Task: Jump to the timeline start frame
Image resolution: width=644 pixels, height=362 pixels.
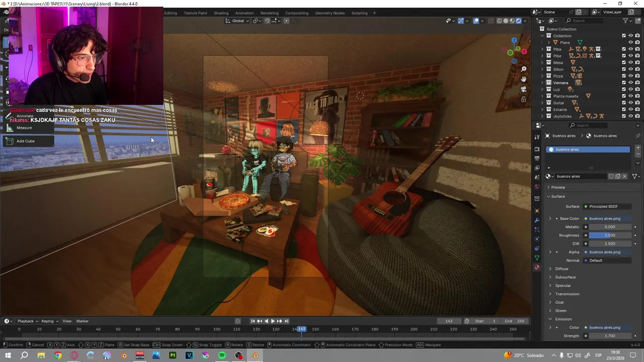Action: (x=253, y=321)
